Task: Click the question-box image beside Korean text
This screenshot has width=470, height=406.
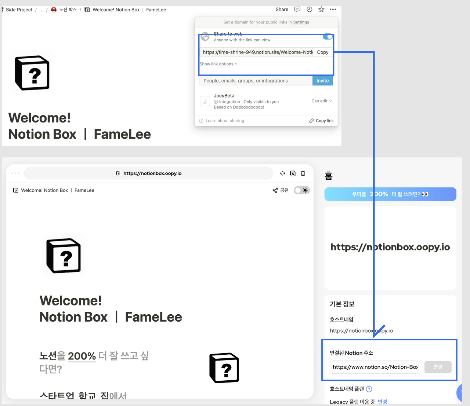Action: (224, 368)
